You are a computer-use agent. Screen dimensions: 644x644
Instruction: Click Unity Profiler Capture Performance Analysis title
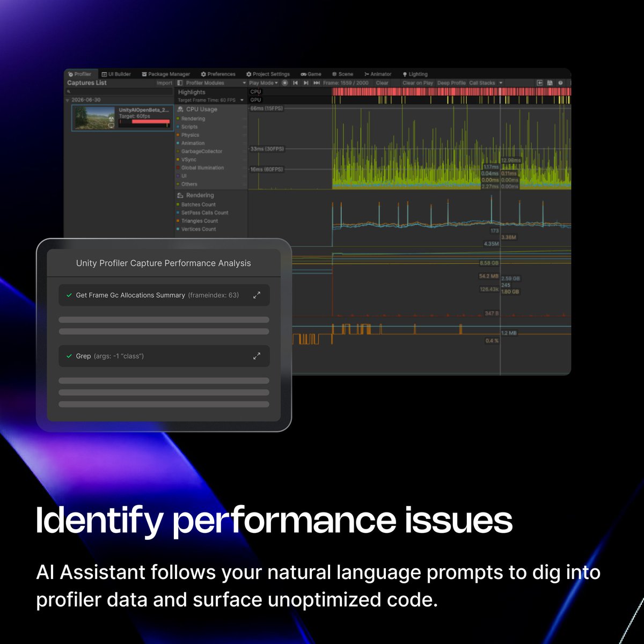(x=164, y=264)
